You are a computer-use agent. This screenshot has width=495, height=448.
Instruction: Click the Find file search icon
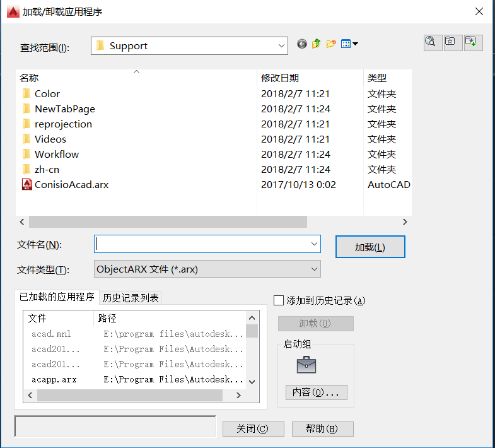pyautogui.click(x=432, y=42)
